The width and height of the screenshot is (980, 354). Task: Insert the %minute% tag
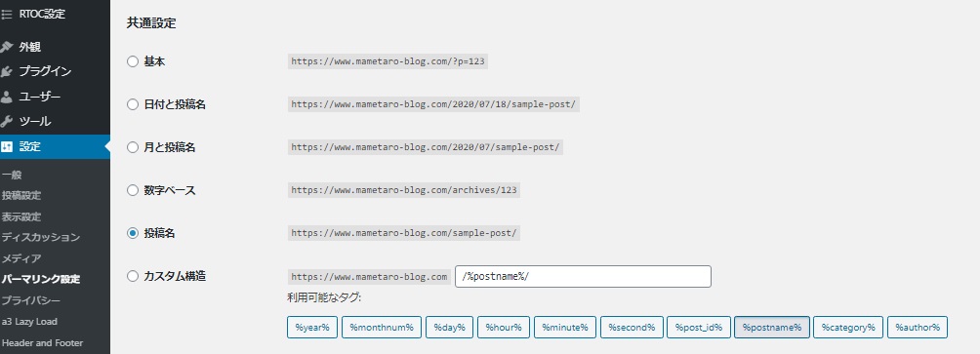565,327
